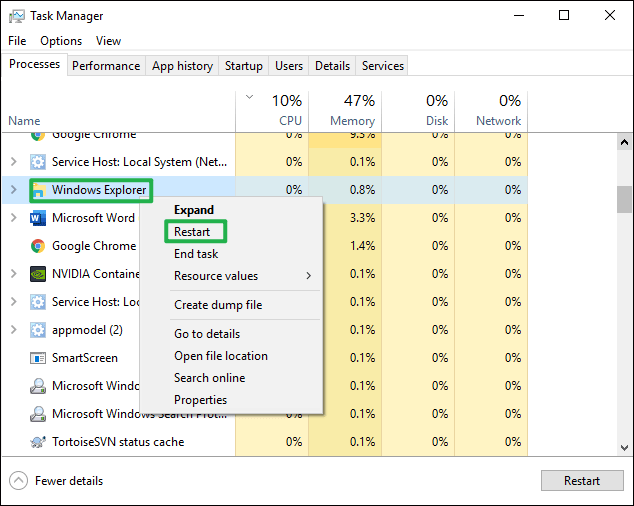Select the Processes tab
The width and height of the screenshot is (634, 506).
[x=34, y=64]
